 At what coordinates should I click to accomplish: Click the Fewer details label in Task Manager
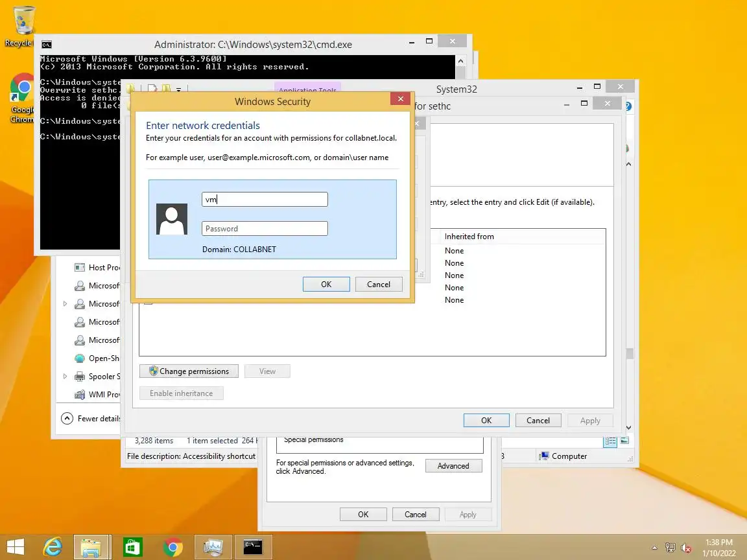coord(98,419)
